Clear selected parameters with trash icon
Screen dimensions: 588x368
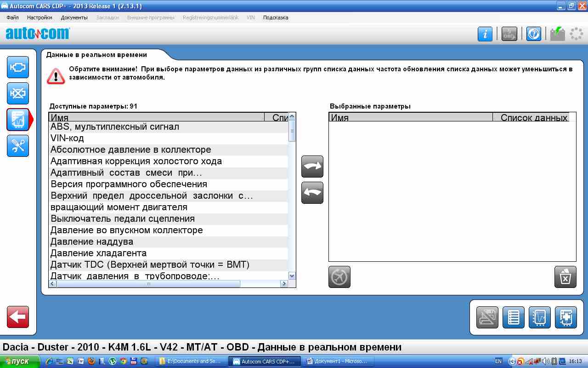565,277
